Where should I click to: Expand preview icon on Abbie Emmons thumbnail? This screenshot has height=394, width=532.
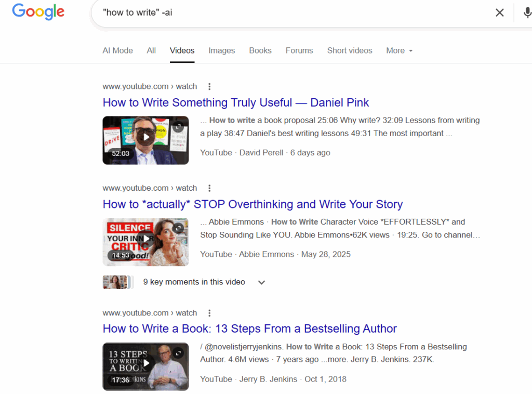pyautogui.click(x=178, y=228)
